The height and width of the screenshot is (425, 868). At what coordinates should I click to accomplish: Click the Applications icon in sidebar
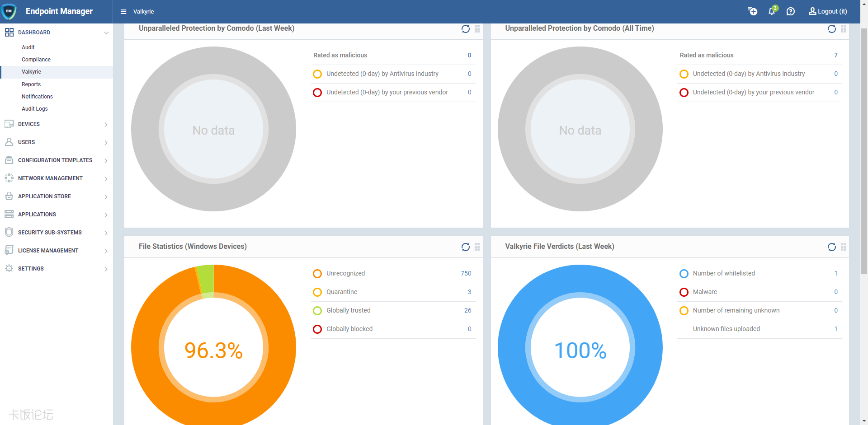click(x=9, y=214)
